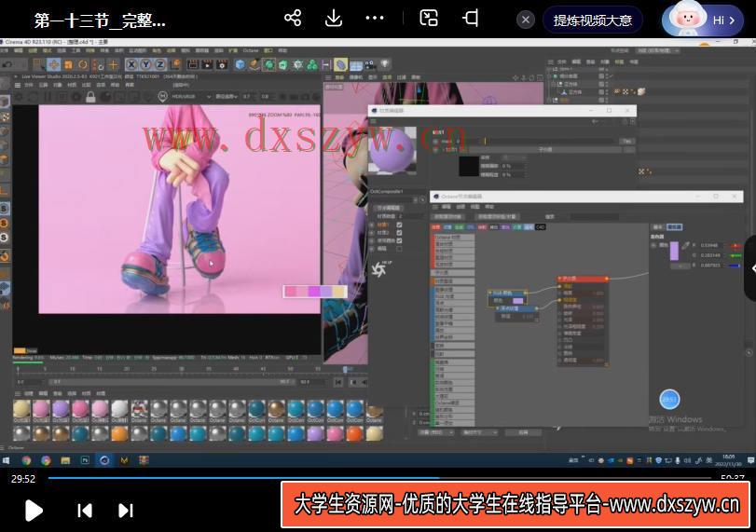Check the empty fourth checkbox in composite panel
The width and height of the screenshot is (756, 532).
(x=399, y=249)
